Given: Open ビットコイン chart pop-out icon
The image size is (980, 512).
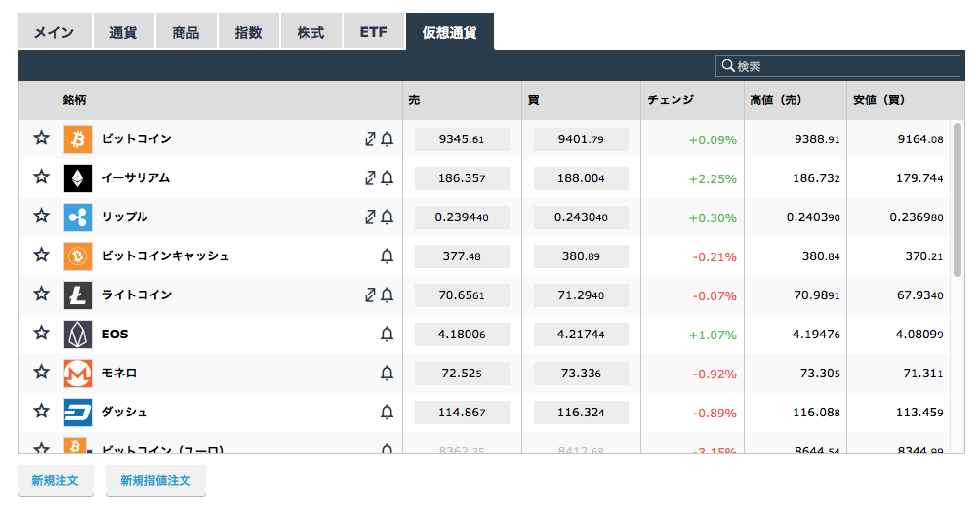Looking at the screenshot, I should click(x=370, y=139).
